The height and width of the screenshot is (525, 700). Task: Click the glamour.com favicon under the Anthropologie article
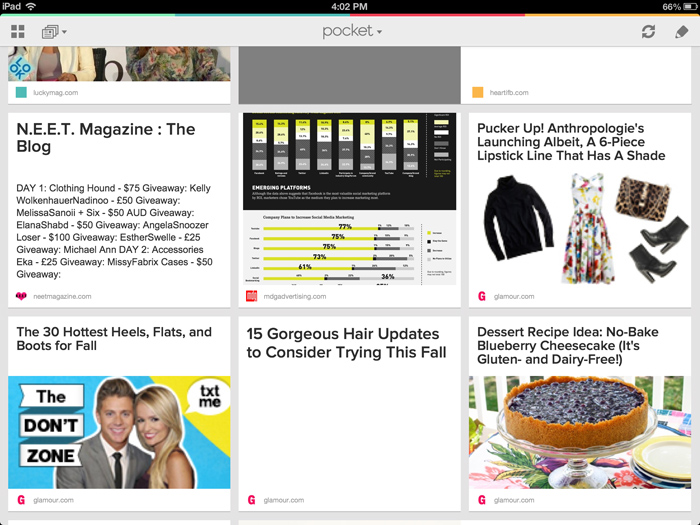[482, 296]
